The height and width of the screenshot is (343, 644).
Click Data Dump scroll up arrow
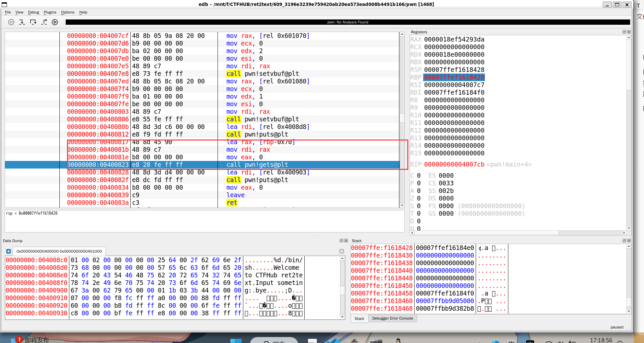point(342,259)
